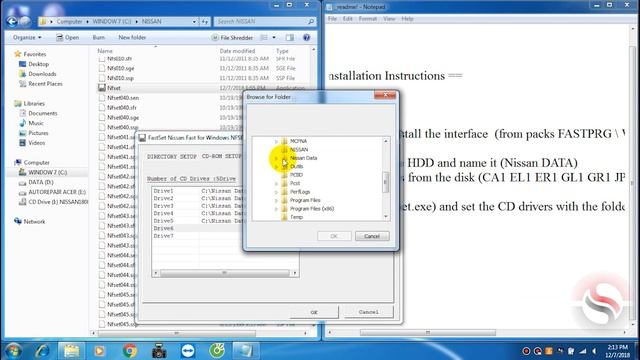Click Browse for Folder vertical scrollbar thumb
The image size is (640, 360).
point(385,182)
